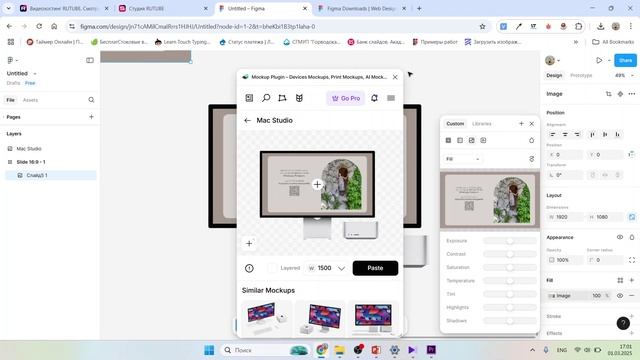The width and height of the screenshot is (640, 360).
Task: Adjust the Saturation slider
Action: click(510, 267)
